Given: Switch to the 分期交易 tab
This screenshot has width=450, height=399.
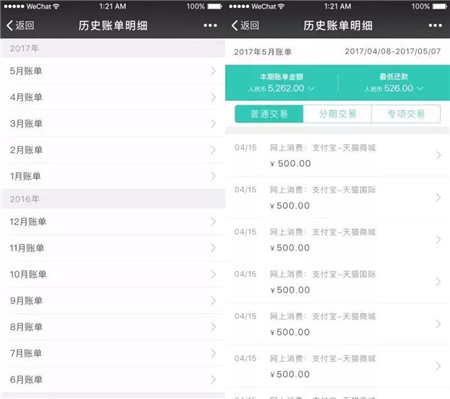Looking at the screenshot, I should [x=337, y=114].
